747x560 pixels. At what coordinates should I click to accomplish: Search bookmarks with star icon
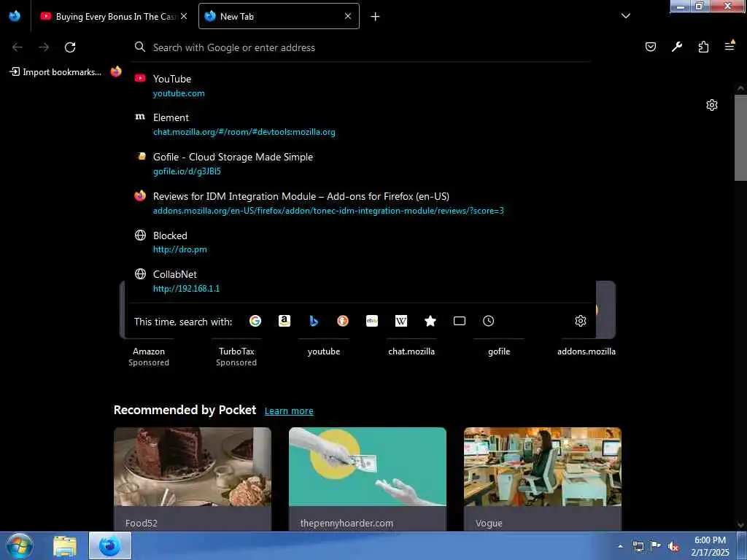pos(430,321)
